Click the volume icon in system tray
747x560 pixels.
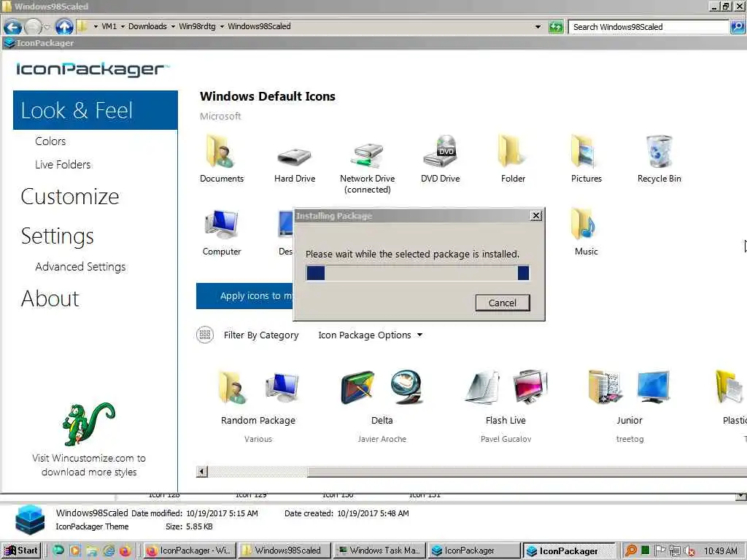click(x=689, y=551)
